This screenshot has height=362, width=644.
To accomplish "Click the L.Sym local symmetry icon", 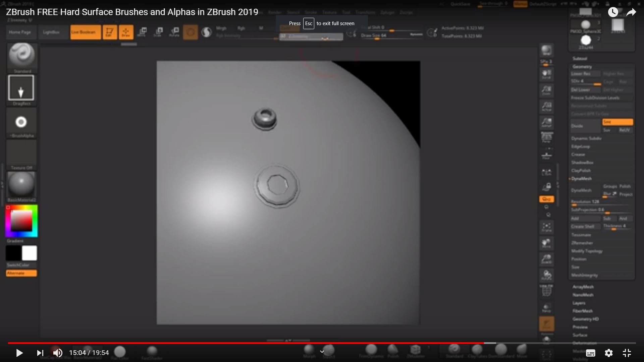I will pos(546,172).
